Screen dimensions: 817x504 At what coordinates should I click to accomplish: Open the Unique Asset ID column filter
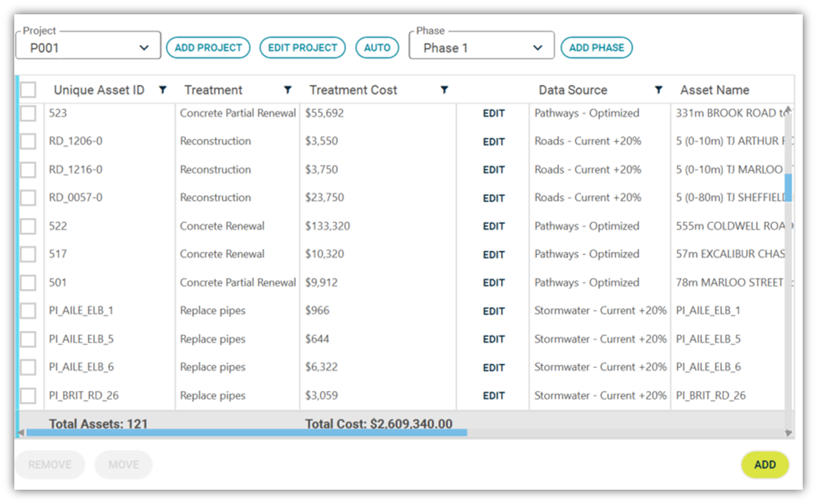click(x=162, y=90)
